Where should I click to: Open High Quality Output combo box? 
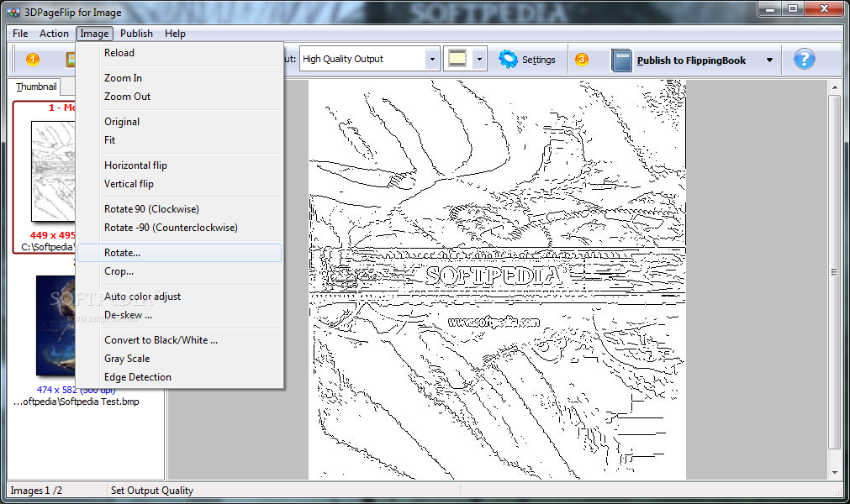point(369,59)
